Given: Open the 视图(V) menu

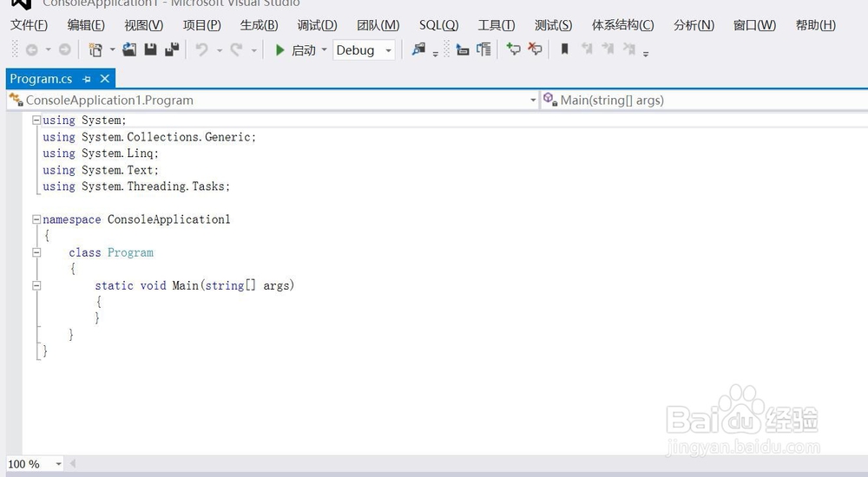Looking at the screenshot, I should (143, 25).
